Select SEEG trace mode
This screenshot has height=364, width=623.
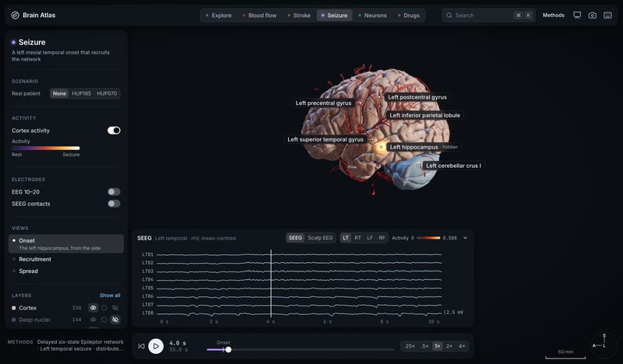point(295,238)
